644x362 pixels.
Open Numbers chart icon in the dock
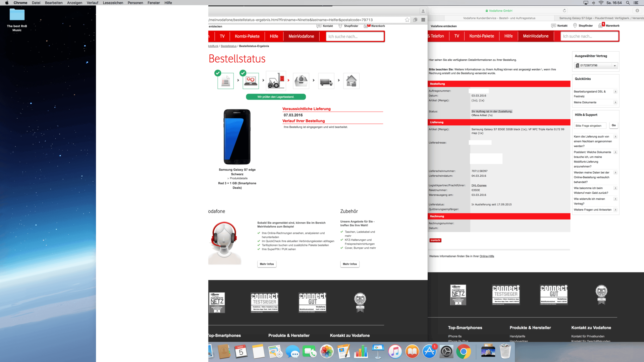pyautogui.click(x=361, y=352)
